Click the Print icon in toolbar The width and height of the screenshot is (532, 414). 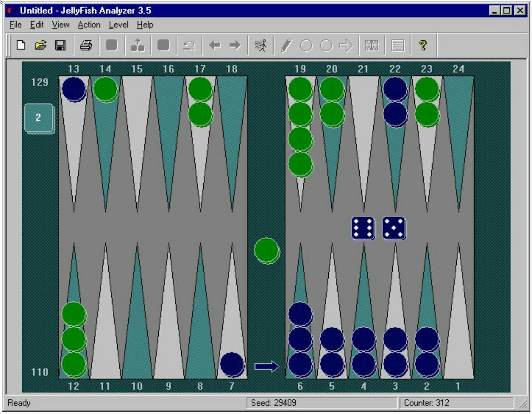click(86, 45)
